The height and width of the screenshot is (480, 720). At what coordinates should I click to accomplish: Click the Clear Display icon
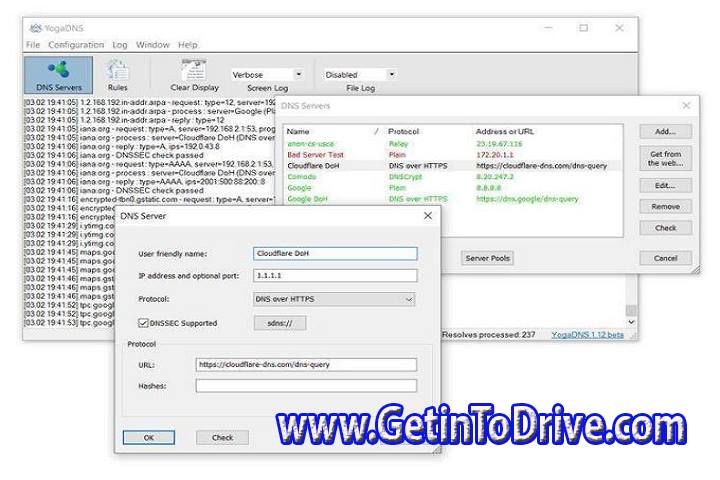coord(194,75)
